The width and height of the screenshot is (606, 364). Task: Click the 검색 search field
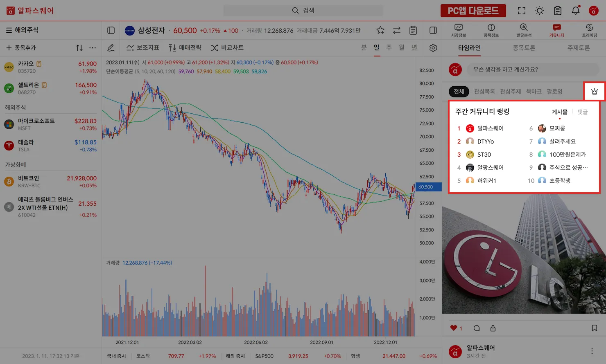[303, 11]
